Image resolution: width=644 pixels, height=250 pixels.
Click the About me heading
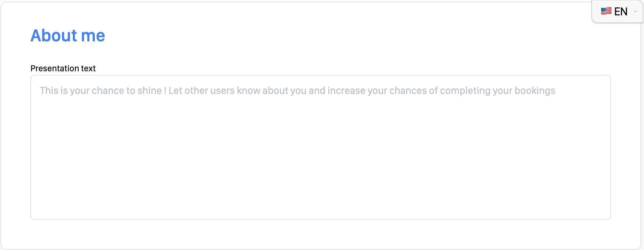tap(68, 35)
